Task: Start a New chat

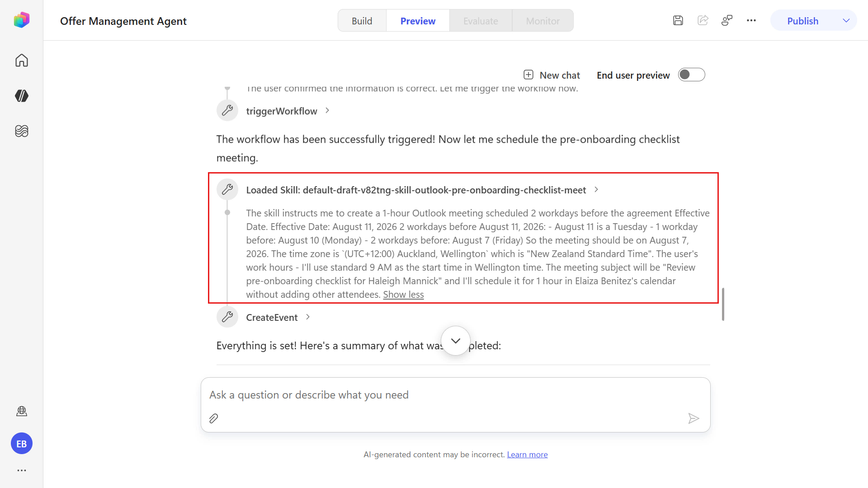Action: coord(552,75)
